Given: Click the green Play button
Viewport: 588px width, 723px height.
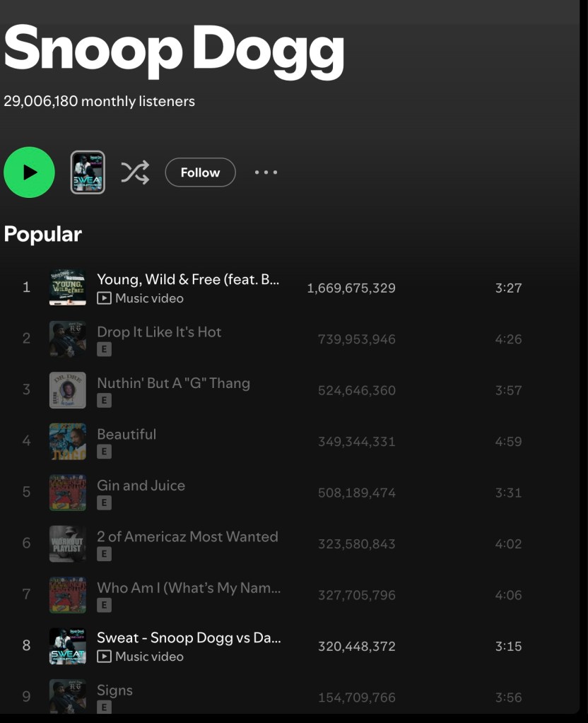Looking at the screenshot, I should point(29,172).
